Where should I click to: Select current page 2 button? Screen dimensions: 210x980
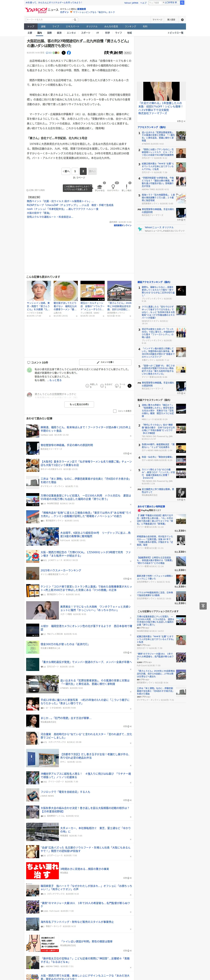pos(83,171)
